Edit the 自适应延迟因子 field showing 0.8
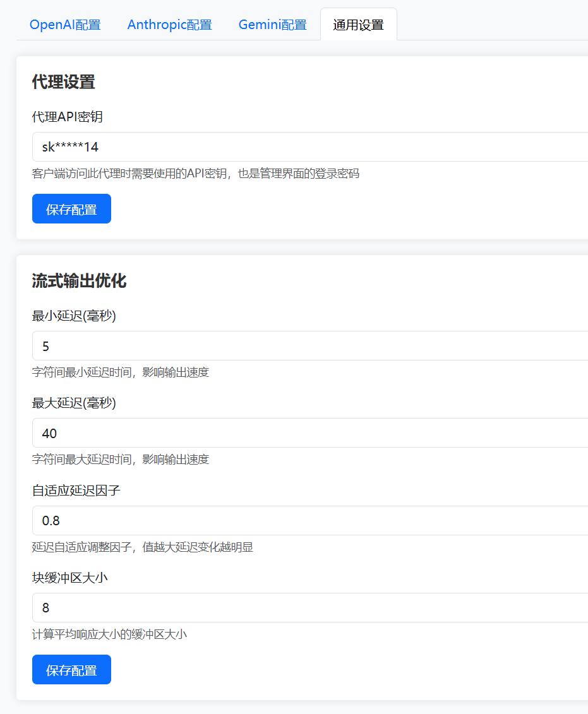 click(x=309, y=520)
